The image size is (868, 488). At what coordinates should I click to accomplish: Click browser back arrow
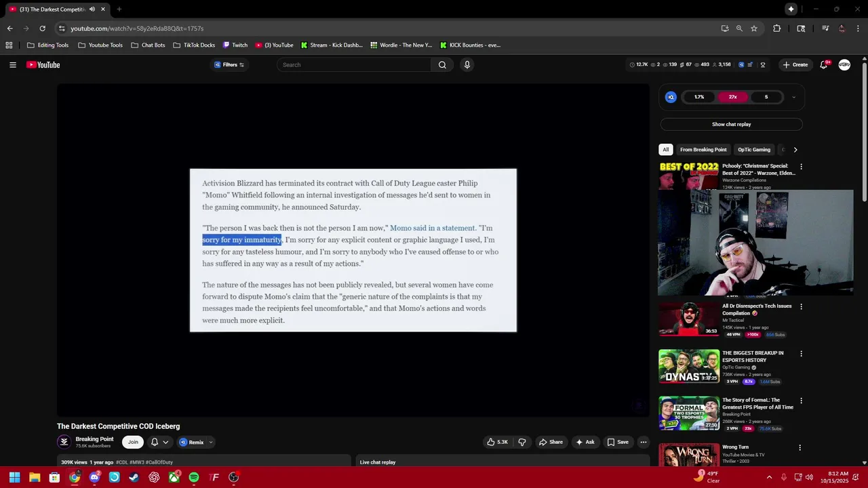coord(9,28)
